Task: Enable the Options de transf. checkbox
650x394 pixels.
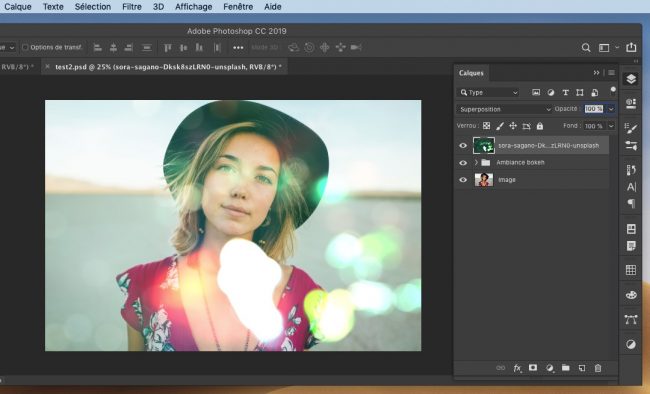Action: point(25,47)
